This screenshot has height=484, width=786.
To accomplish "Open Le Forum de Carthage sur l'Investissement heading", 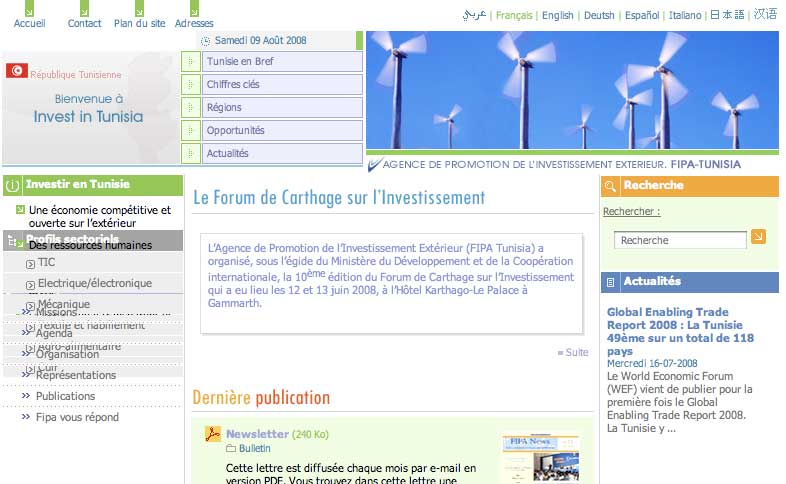I will pos(339,198).
